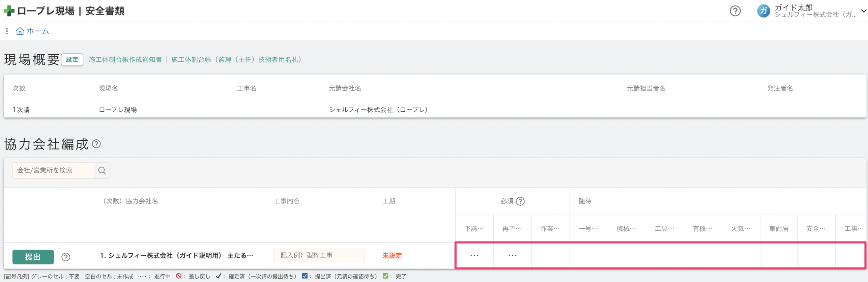
Task: Open 施工体制台帳（監理（主任）技術者用名札） link
Action: click(x=236, y=60)
